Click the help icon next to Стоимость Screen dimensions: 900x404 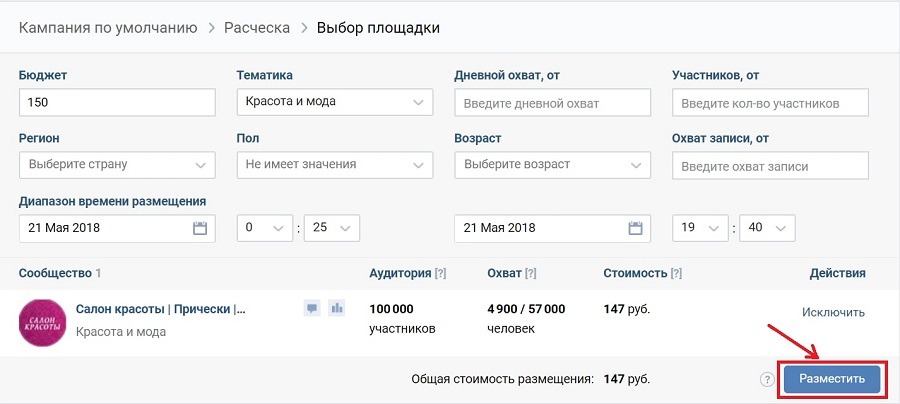pos(676,274)
